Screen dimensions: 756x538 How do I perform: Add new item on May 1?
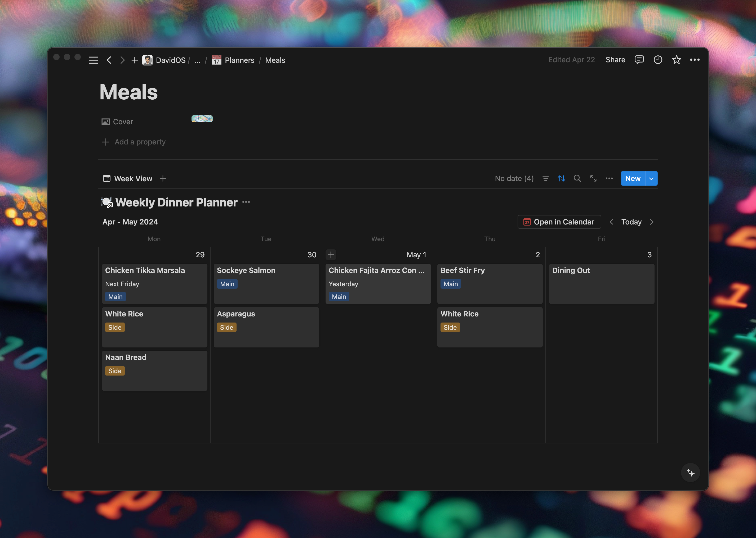click(331, 255)
